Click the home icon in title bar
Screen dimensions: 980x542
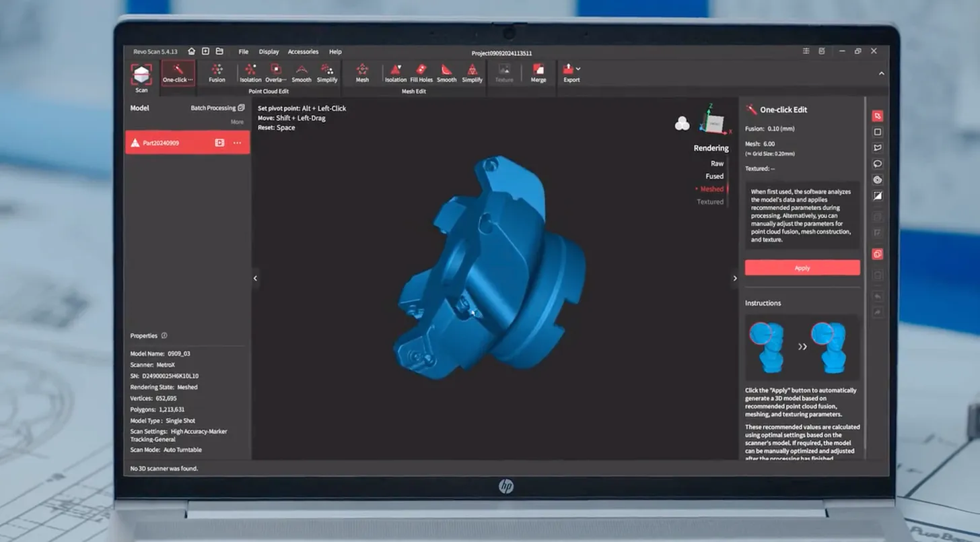point(192,51)
